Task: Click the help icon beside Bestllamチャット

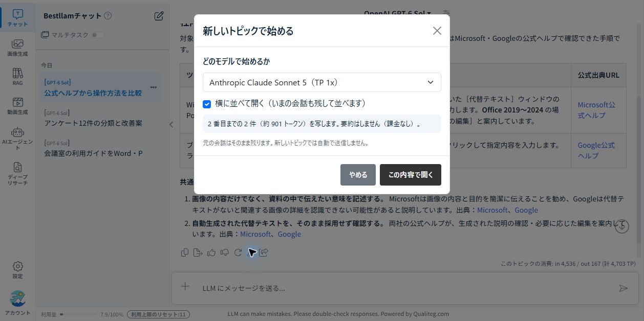Action: [108, 16]
